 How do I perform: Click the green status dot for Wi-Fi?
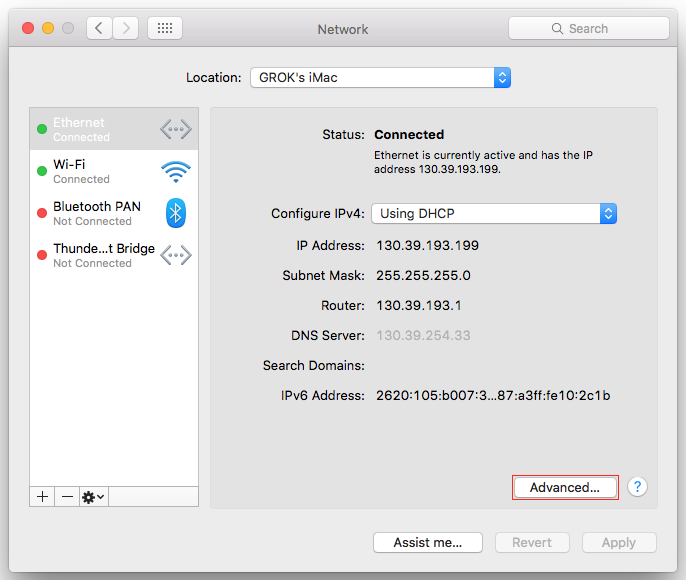click(42, 171)
